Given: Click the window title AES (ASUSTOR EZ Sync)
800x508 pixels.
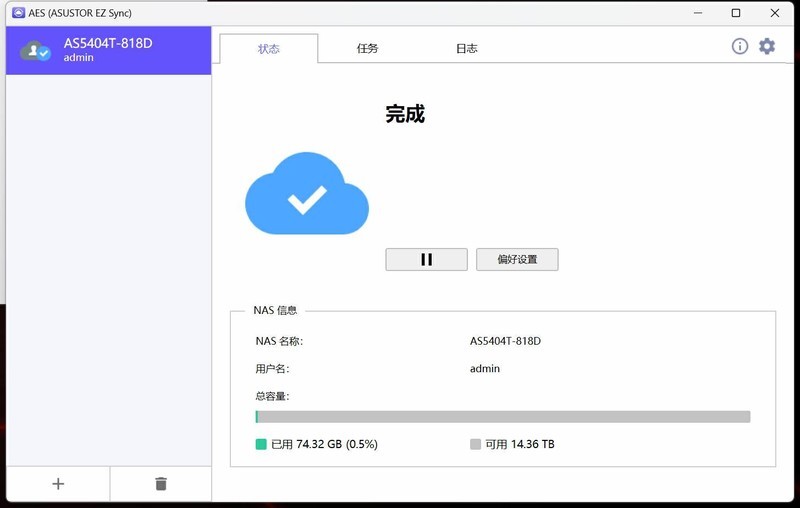Looking at the screenshot, I should click(x=80, y=13).
